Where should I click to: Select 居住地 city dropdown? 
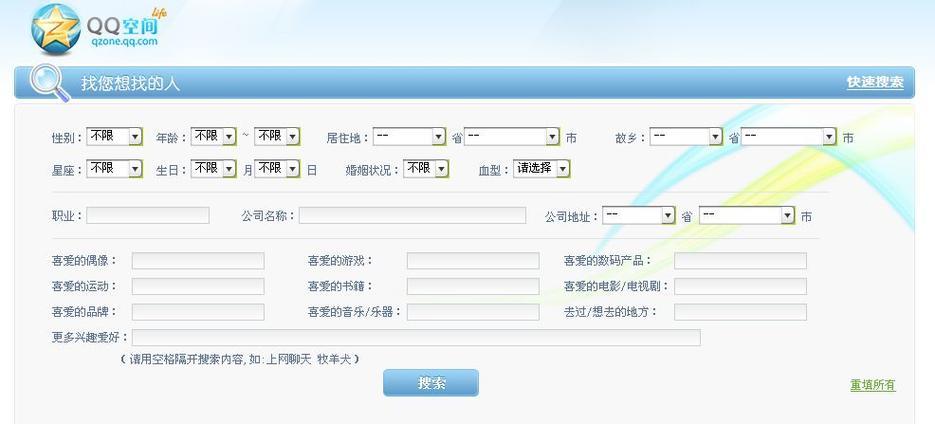(512, 137)
